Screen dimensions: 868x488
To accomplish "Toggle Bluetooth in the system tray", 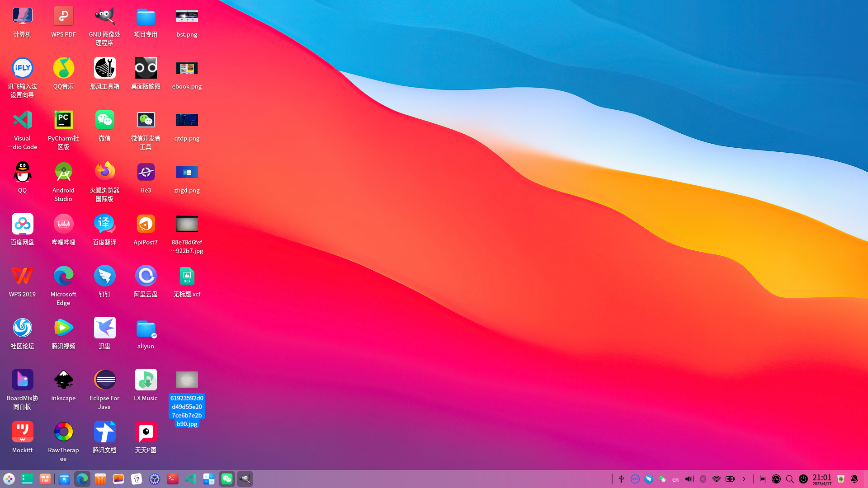I will tap(703, 479).
